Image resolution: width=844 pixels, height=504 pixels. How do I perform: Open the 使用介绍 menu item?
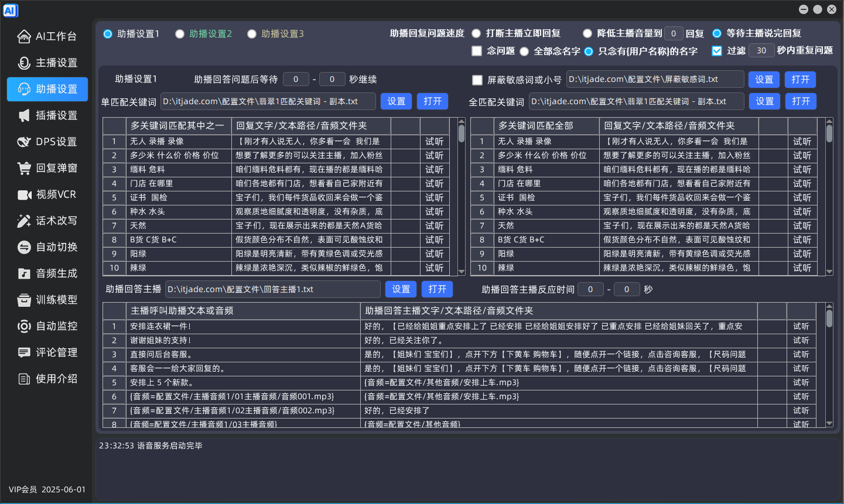[x=47, y=379]
